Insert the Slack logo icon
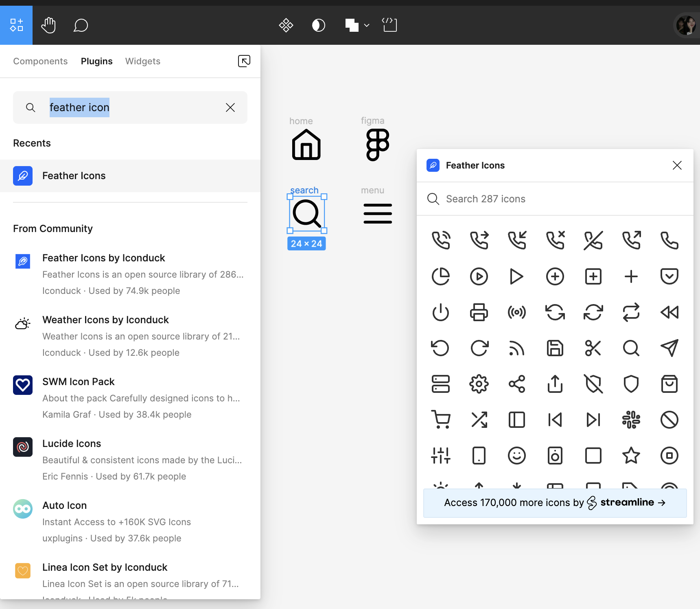This screenshot has height=609, width=700. [631, 420]
